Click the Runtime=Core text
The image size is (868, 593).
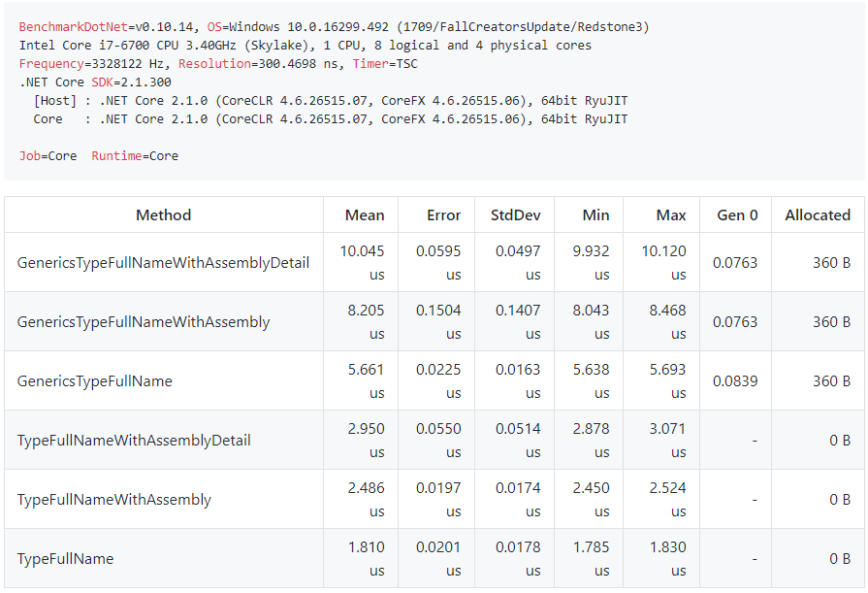tap(135, 155)
